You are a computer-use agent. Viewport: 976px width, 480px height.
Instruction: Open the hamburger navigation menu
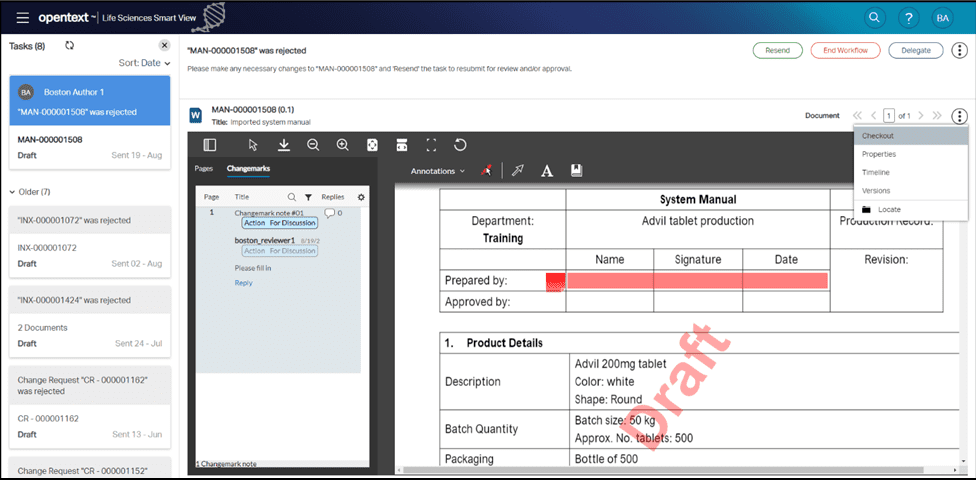(23, 18)
